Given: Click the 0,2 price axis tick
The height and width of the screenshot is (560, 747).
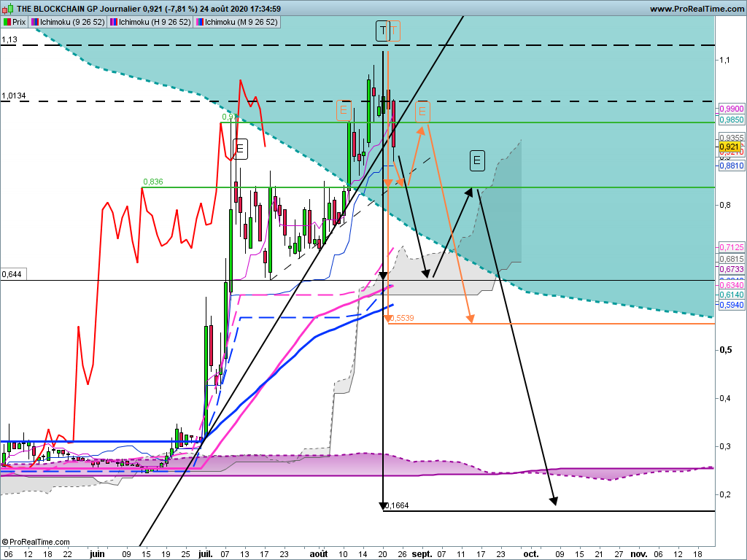Looking at the screenshot, I should 724,495.
